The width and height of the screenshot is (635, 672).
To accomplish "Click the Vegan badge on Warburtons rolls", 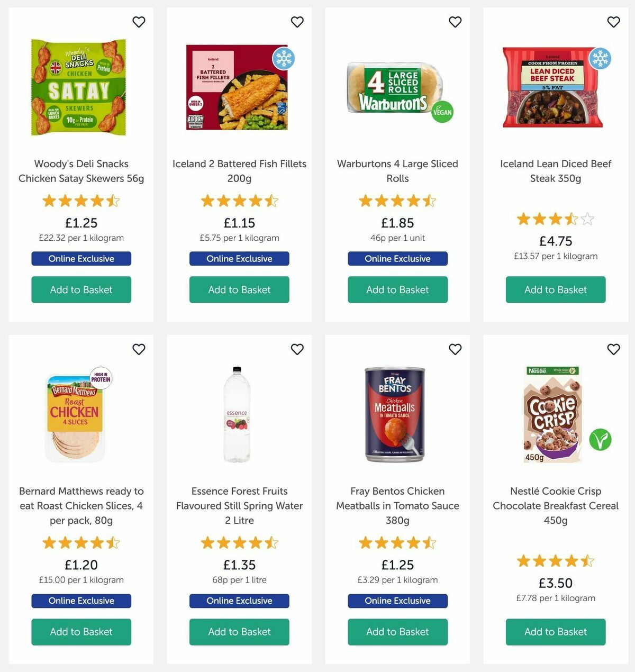I will click(442, 112).
